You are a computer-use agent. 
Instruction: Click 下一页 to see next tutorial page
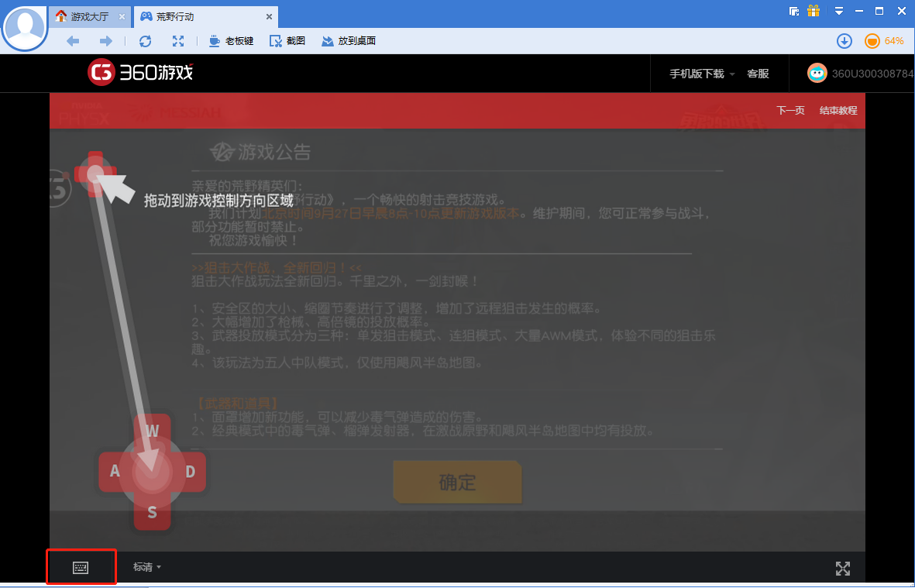tap(790, 110)
